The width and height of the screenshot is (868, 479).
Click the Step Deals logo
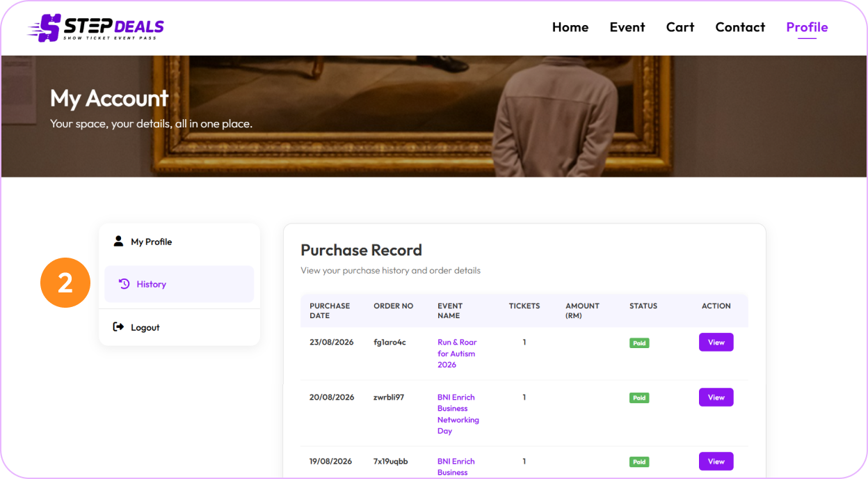96,28
